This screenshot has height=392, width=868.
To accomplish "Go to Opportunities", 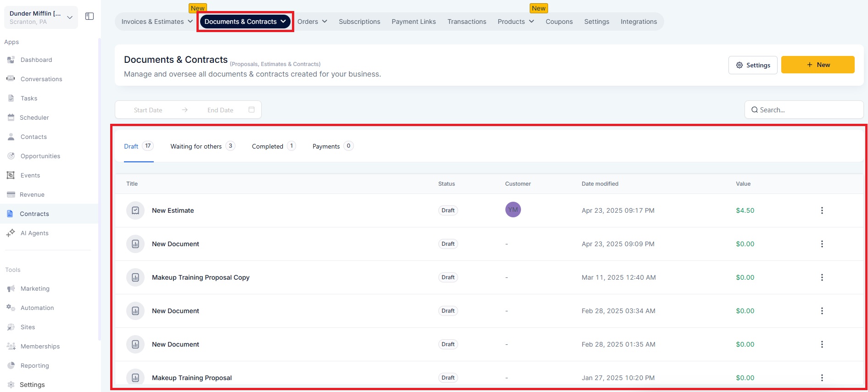I will pos(40,156).
